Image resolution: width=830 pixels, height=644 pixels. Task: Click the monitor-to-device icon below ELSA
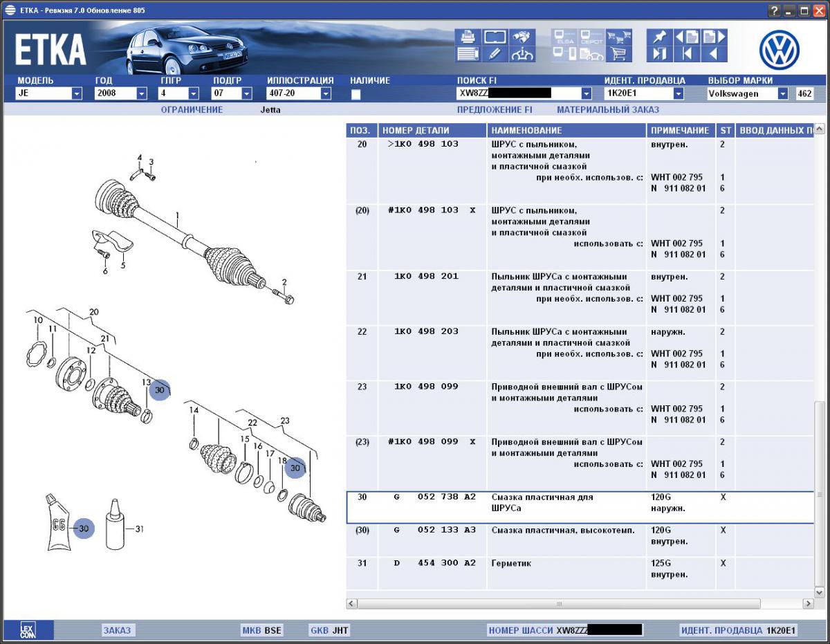coord(564,54)
